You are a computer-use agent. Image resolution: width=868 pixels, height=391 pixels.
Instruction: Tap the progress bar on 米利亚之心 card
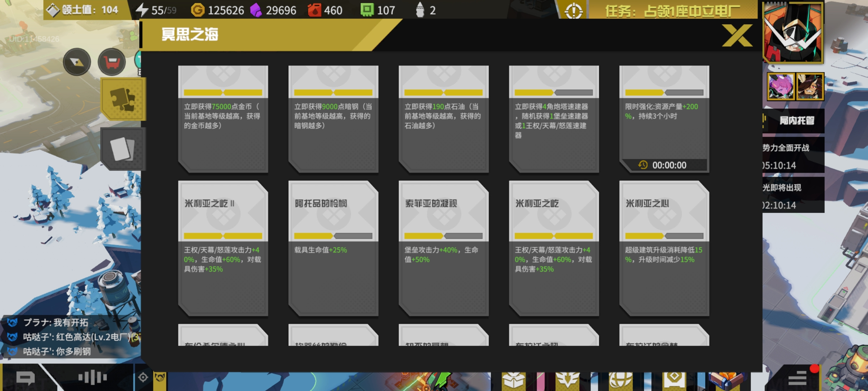pos(664,236)
